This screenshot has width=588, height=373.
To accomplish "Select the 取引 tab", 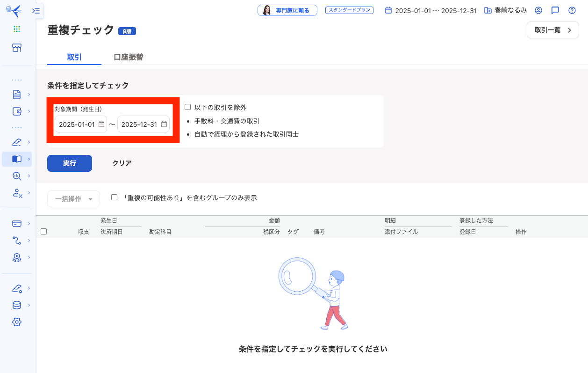I will [73, 57].
